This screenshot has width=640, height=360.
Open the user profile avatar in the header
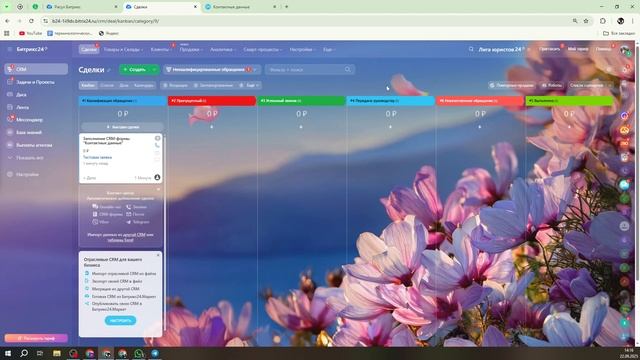[x=624, y=49]
